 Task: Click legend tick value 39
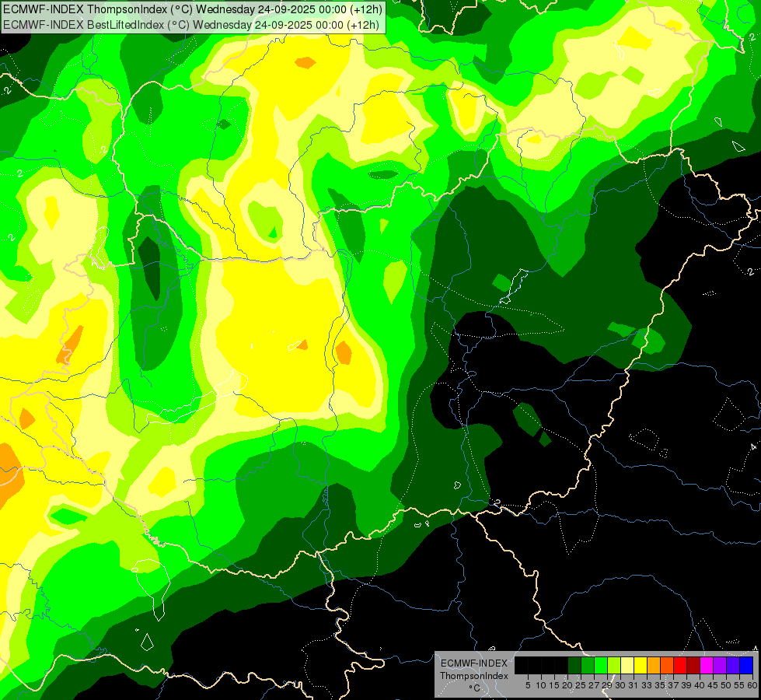(686, 685)
